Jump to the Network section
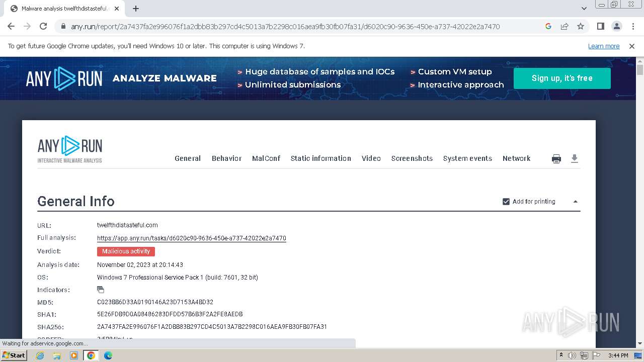Image resolution: width=644 pixels, height=362 pixels. [517, 158]
